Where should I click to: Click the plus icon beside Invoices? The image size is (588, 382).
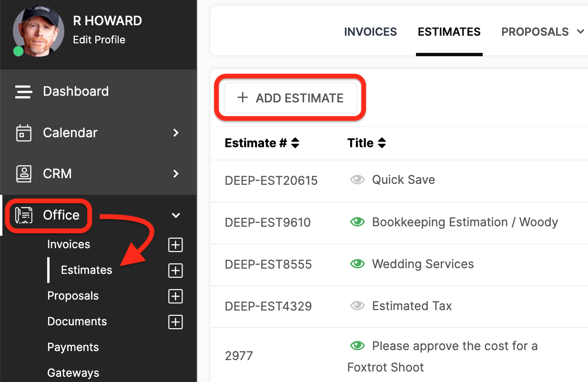tap(176, 245)
